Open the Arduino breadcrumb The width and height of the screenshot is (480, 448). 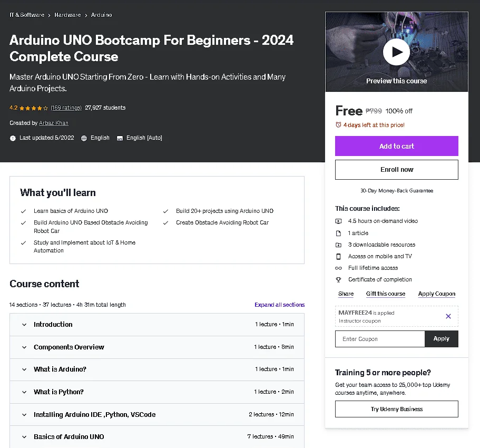coord(101,15)
